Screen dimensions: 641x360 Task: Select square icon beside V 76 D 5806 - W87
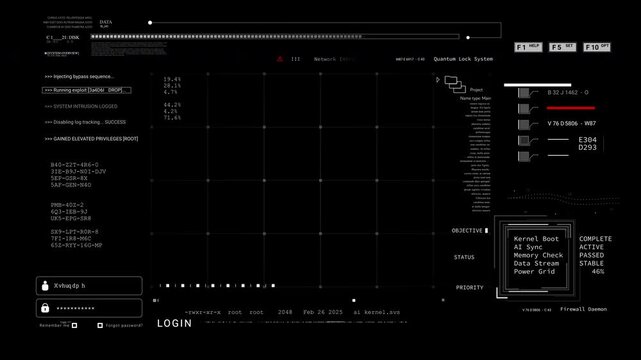click(523, 125)
